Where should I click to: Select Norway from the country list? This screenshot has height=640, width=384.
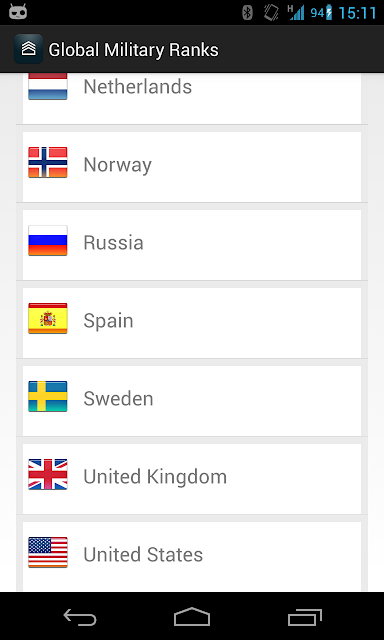point(192,167)
